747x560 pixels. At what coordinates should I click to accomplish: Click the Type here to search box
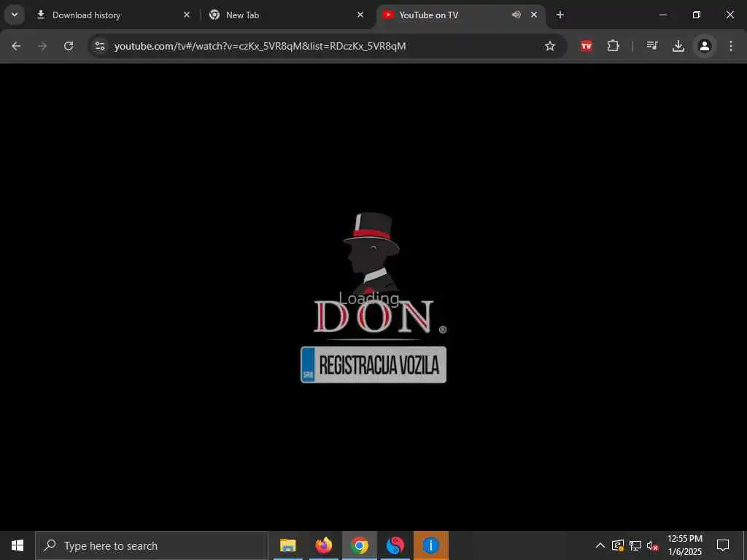(152, 545)
